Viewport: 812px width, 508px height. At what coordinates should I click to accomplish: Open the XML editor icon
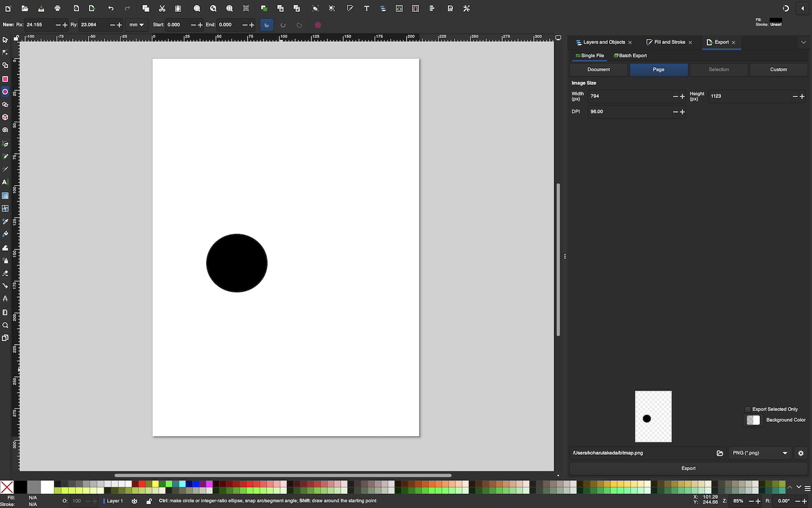pos(399,9)
